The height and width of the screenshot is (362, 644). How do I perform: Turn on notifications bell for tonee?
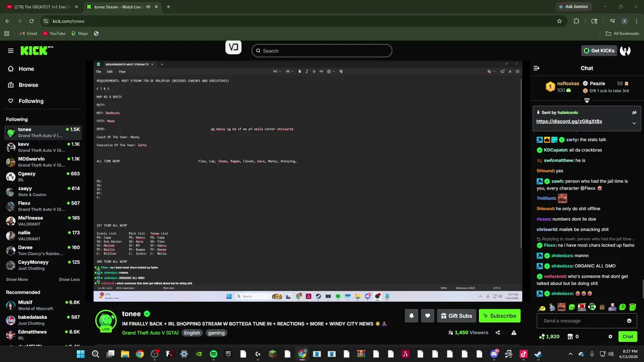click(412, 316)
